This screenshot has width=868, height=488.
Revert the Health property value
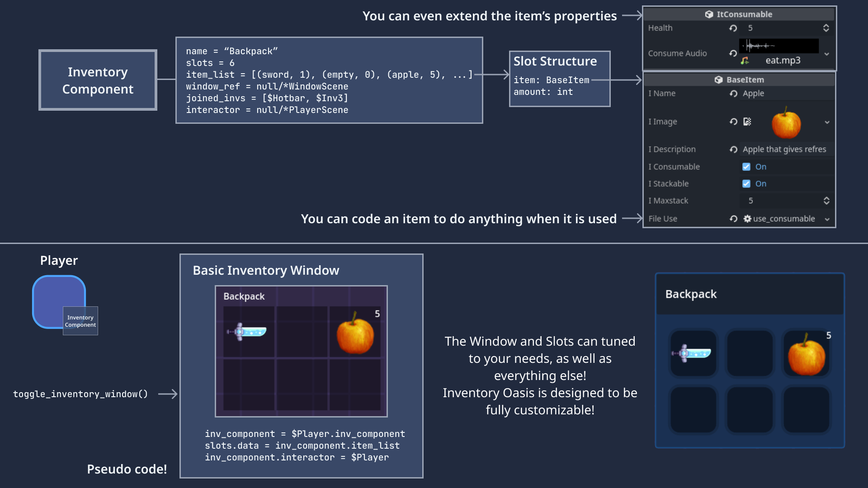(733, 28)
